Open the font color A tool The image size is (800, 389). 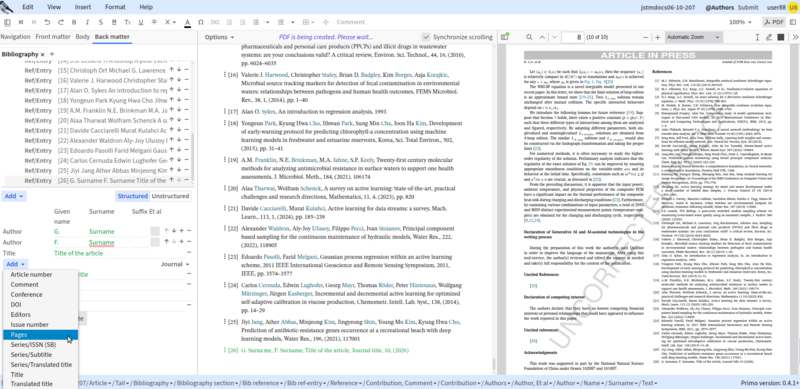[x=187, y=22]
